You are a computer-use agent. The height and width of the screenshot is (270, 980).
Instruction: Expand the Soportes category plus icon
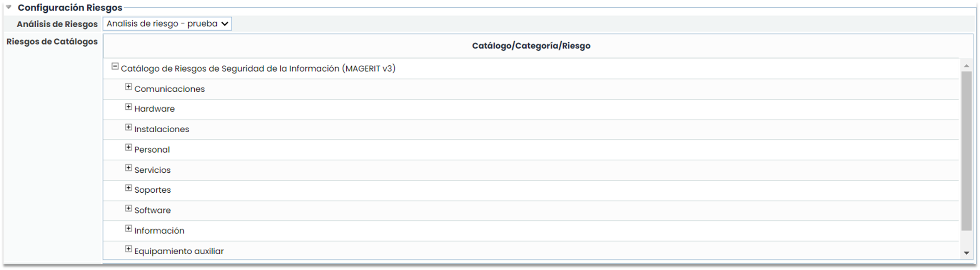click(x=129, y=188)
